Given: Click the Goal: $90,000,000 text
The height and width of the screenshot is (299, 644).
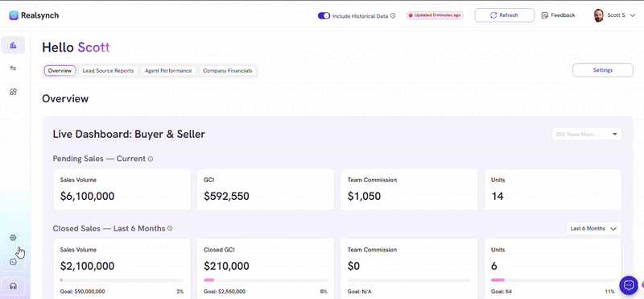Looking at the screenshot, I should pos(82,292).
